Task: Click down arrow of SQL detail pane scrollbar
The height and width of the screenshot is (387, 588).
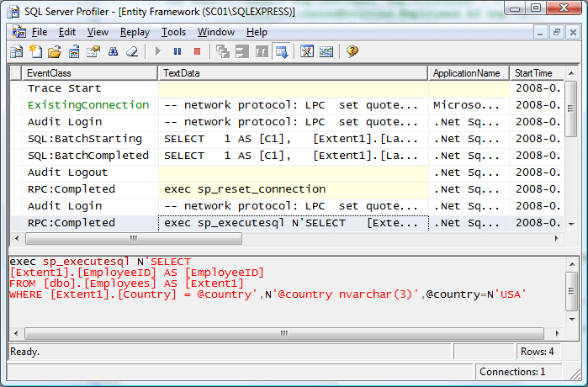Action: point(572,319)
